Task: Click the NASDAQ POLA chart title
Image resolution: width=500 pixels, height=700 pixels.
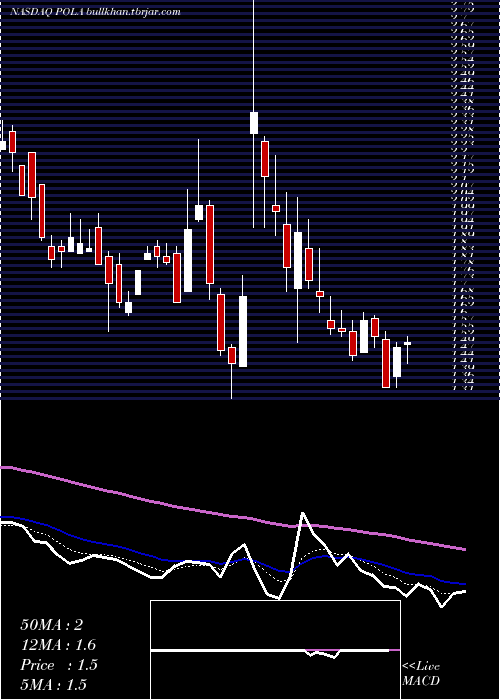Action: point(46,12)
